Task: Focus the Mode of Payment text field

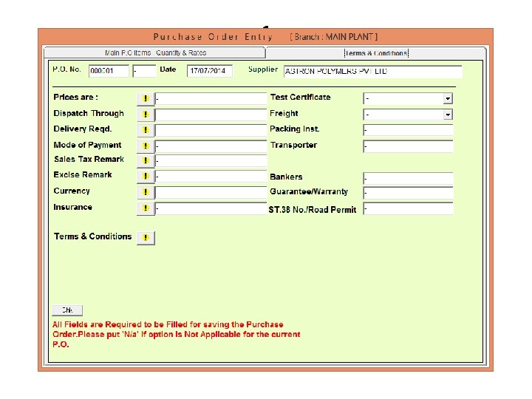Action: click(211, 146)
